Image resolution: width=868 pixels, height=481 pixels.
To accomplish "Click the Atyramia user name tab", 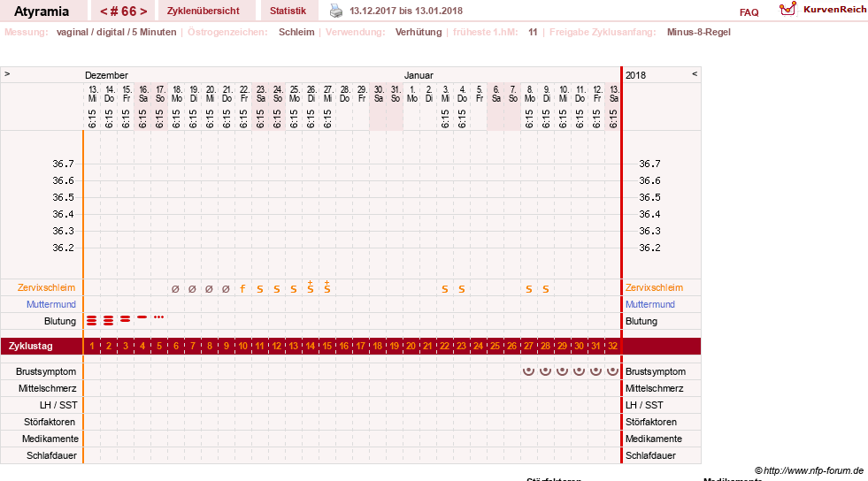I will (42, 11).
